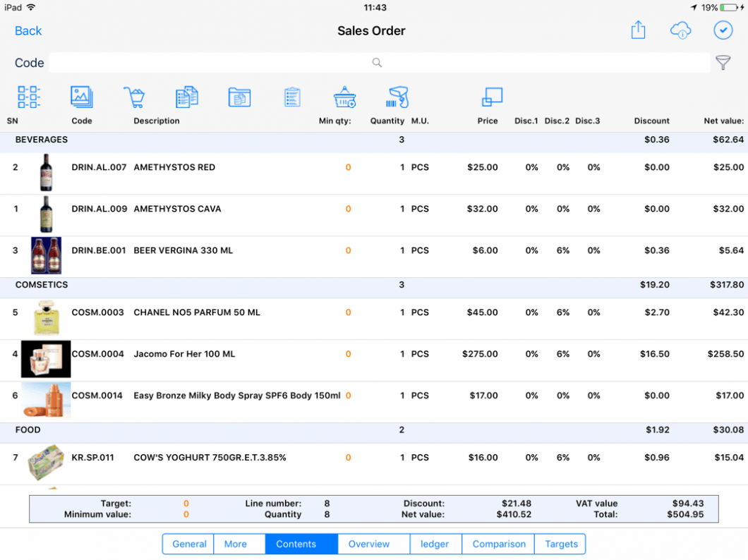The height and width of the screenshot is (560, 748).
Task: Click the shopping cart icon
Action: pyautogui.click(x=134, y=97)
